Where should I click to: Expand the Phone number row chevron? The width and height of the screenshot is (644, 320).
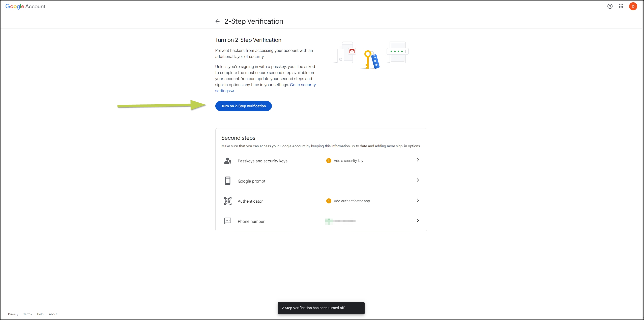[x=418, y=220]
